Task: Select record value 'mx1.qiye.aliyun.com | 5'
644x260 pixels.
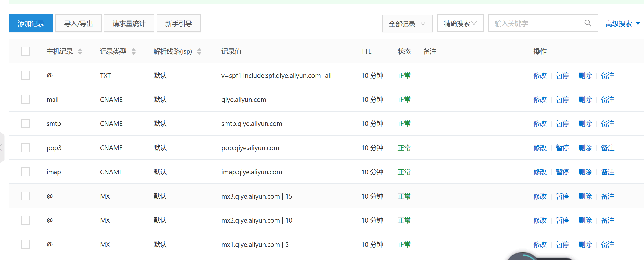Action: pos(255,244)
